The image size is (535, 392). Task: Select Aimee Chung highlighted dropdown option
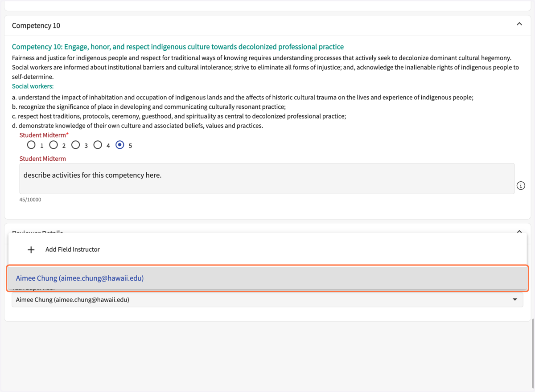point(267,278)
